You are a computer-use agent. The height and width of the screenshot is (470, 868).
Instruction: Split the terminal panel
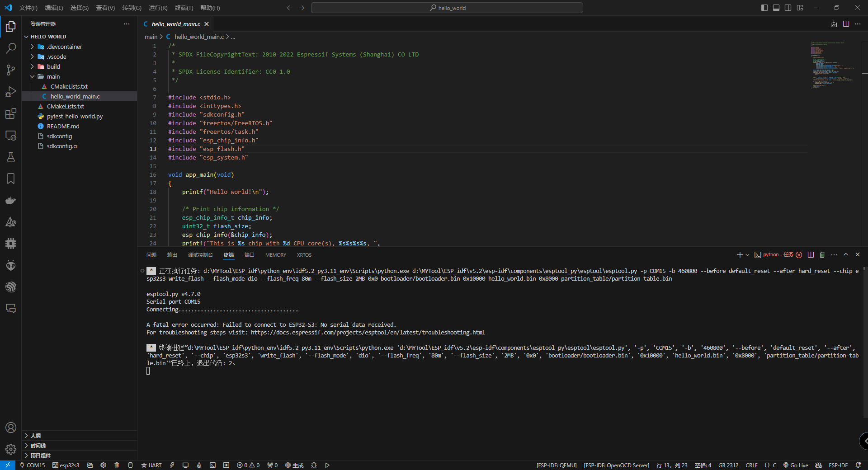click(811, 255)
